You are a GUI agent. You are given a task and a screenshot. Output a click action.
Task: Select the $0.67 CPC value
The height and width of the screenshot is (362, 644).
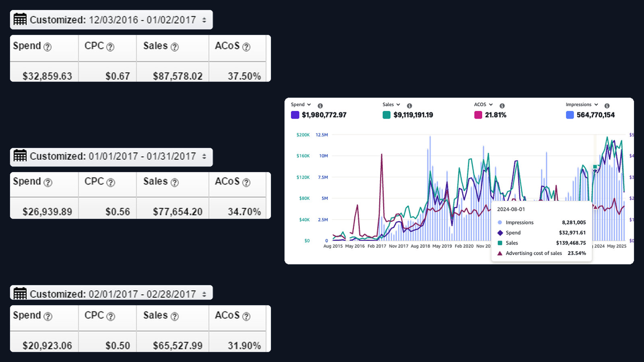[118, 76]
